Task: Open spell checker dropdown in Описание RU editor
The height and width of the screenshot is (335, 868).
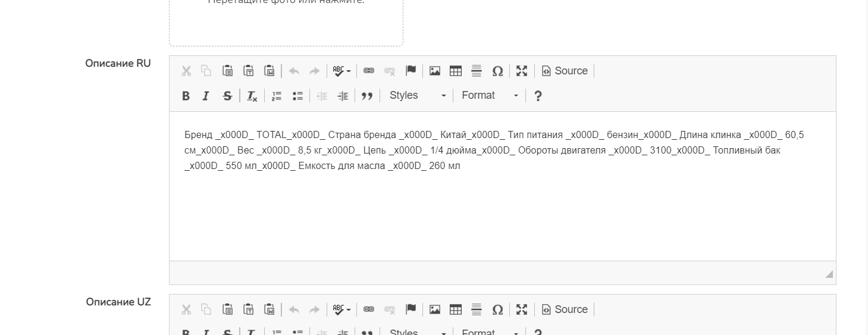Action: click(341, 71)
